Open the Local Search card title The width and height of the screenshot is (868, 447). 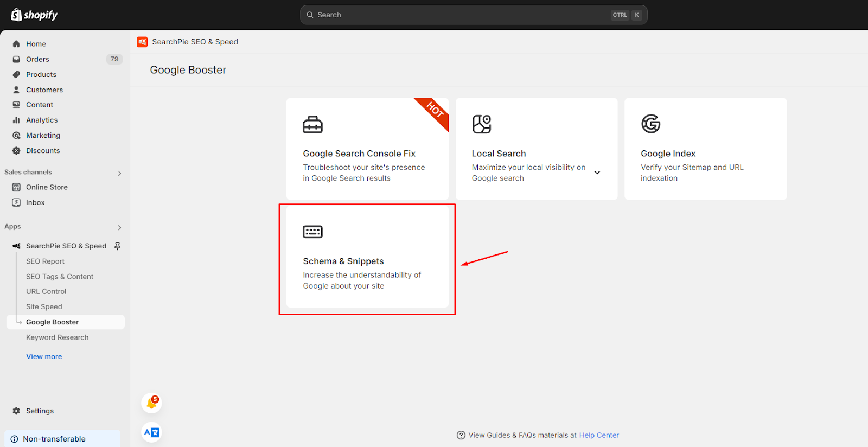point(499,154)
